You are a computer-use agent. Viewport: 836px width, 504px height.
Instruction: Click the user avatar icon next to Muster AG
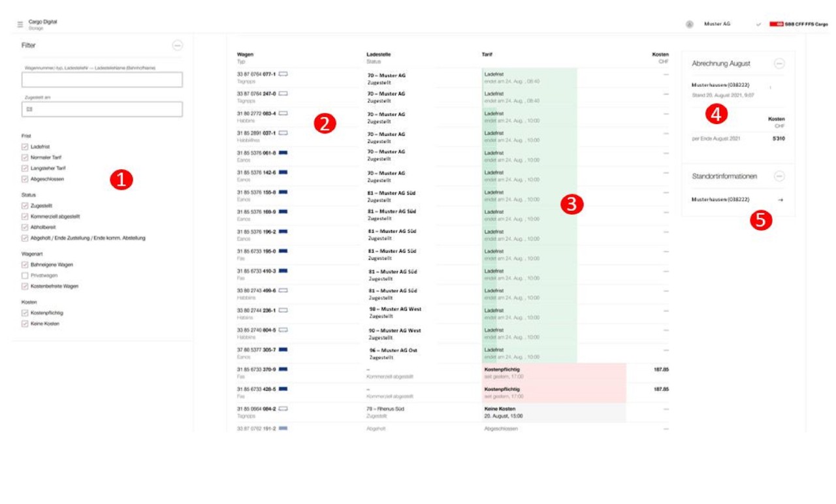coord(689,24)
